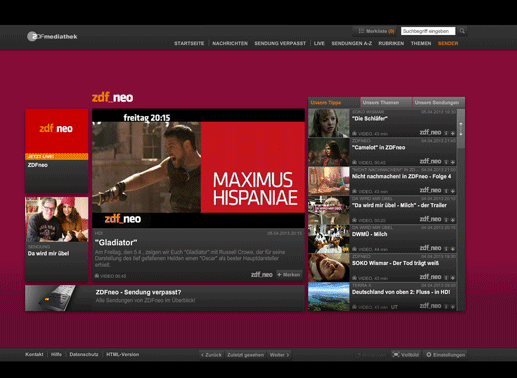This screenshot has width=517, height=378.
Task: Click SOKO Wismar - Der Tod trägt weiß title
Action: pos(396,263)
